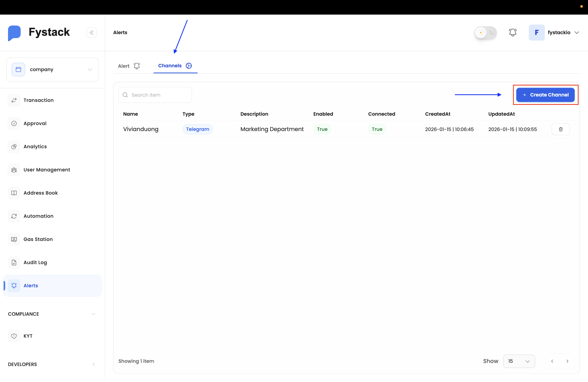The image size is (588, 382).
Task: Select the Approval icon
Action: pyautogui.click(x=14, y=123)
